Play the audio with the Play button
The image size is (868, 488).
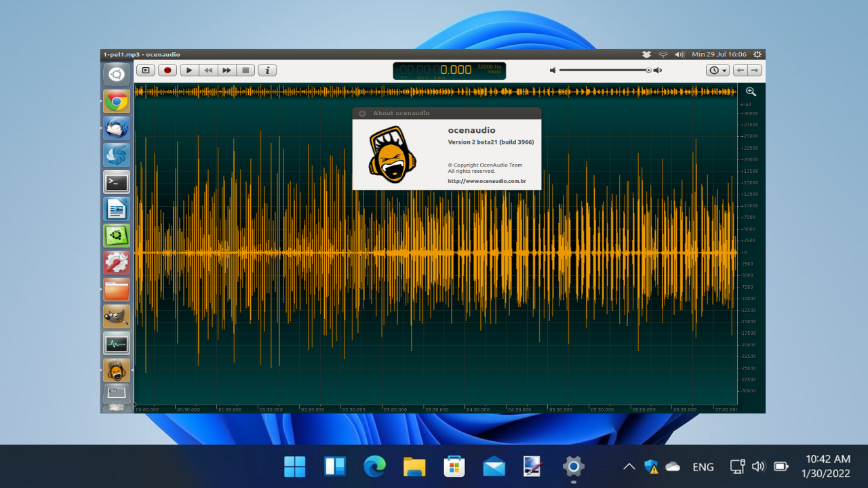(189, 70)
